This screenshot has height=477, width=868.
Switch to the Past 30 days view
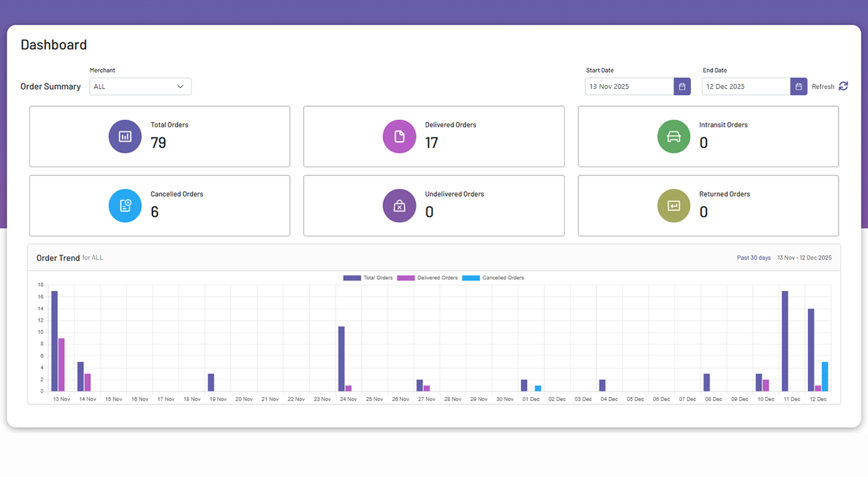click(753, 258)
